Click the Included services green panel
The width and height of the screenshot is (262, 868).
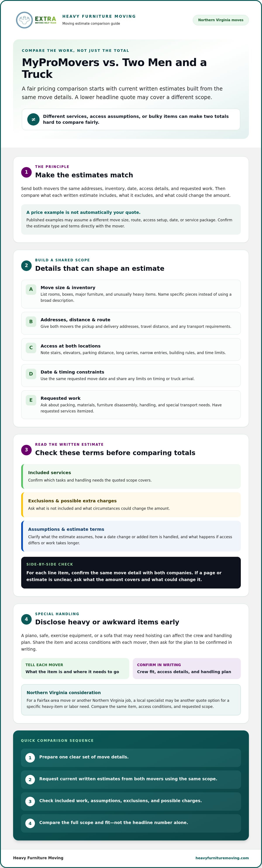[x=131, y=476]
